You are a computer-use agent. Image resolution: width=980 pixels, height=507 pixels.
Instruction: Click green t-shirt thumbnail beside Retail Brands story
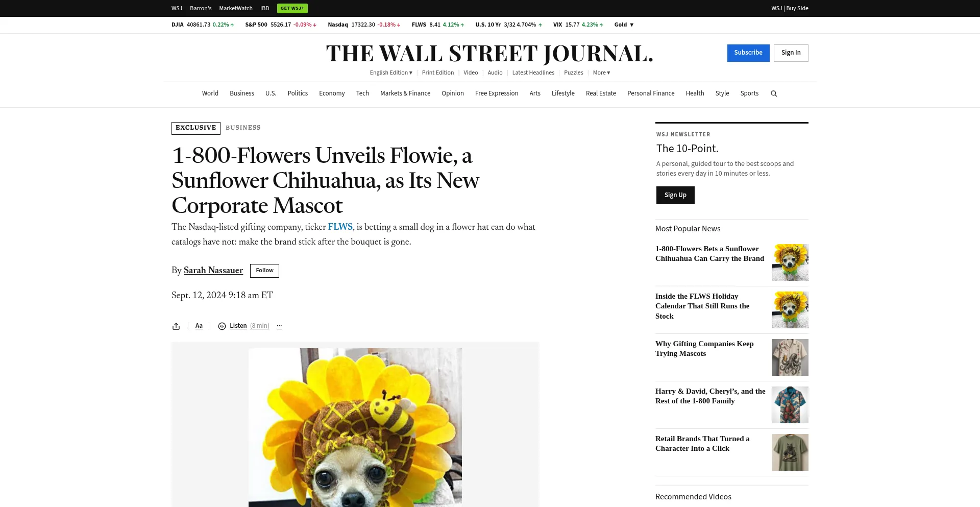(790, 452)
